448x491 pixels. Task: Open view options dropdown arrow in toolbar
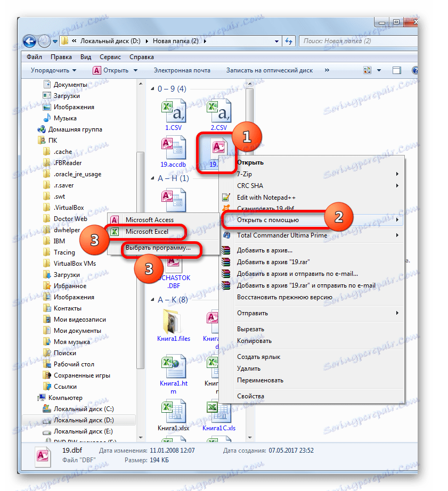[379, 70]
